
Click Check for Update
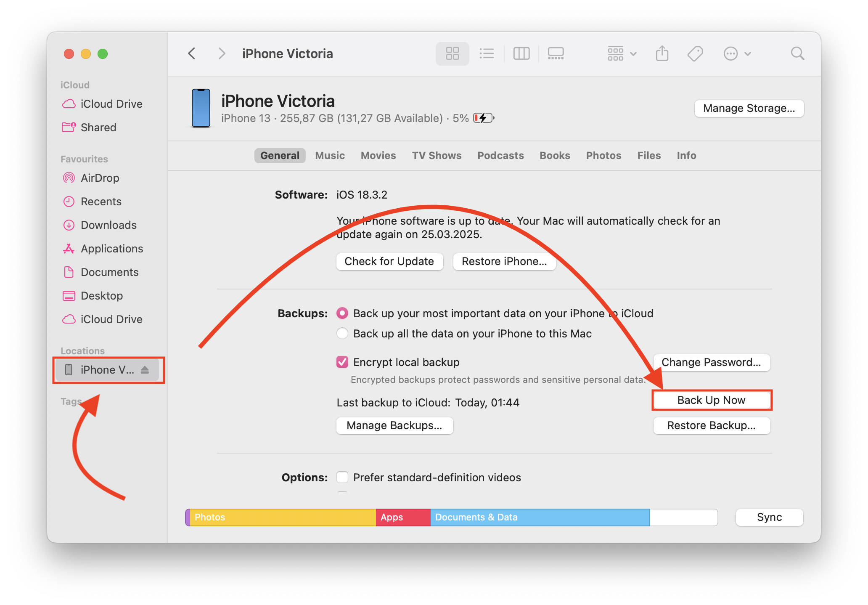click(389, 262)
